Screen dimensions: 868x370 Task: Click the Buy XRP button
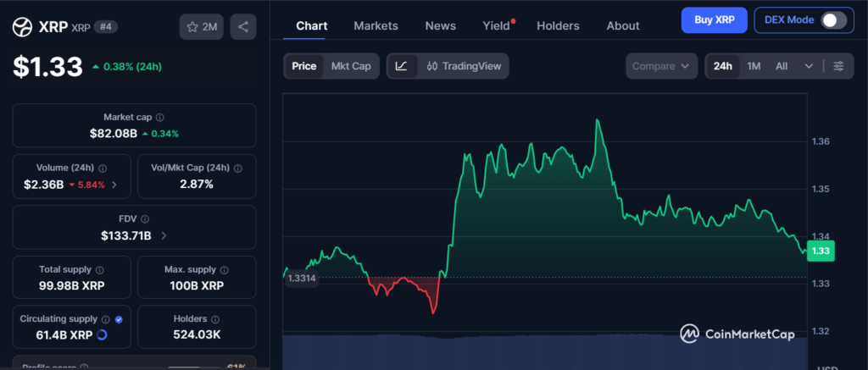[714, 19]
